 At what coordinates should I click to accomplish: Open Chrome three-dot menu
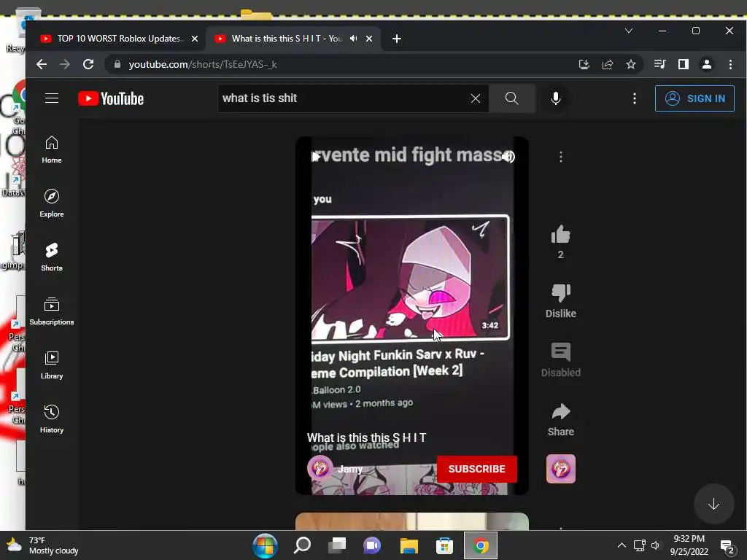(730, 64)
